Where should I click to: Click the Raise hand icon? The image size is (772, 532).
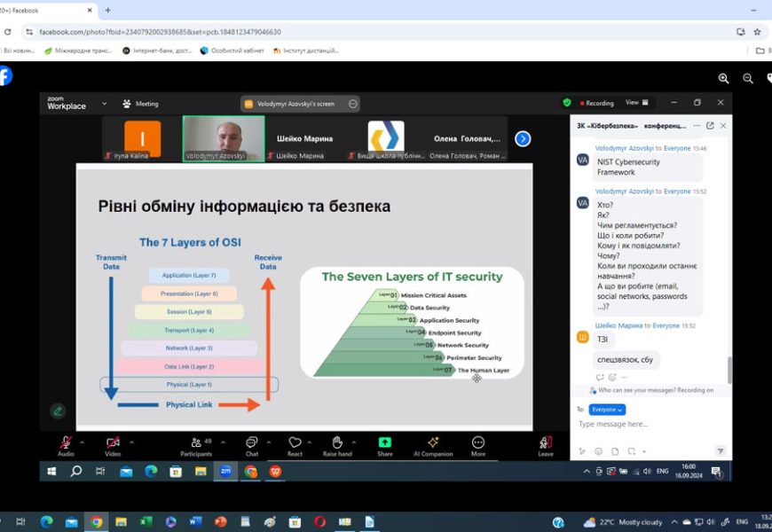tap(337, 443)
